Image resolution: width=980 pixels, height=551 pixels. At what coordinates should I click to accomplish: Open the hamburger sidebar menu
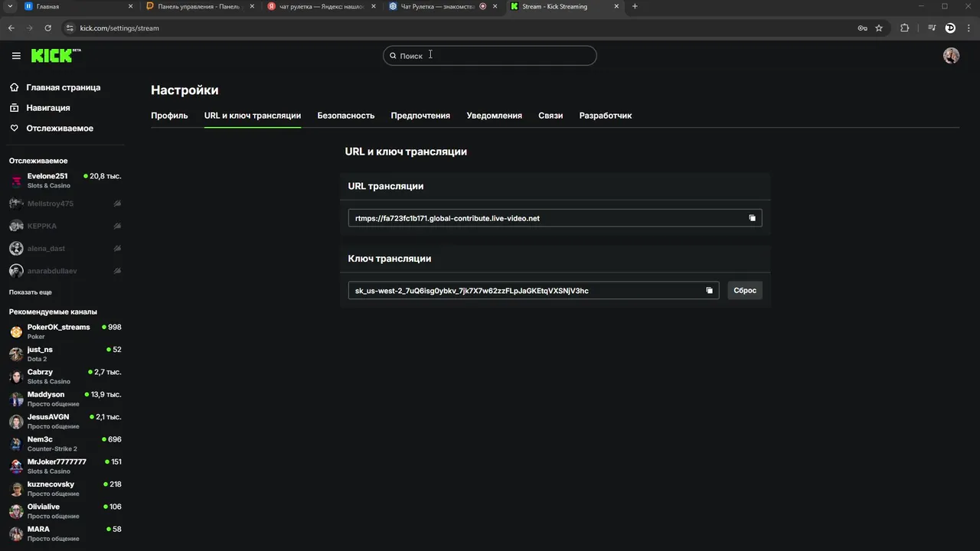pyautogui.click(x=16, y=56)
